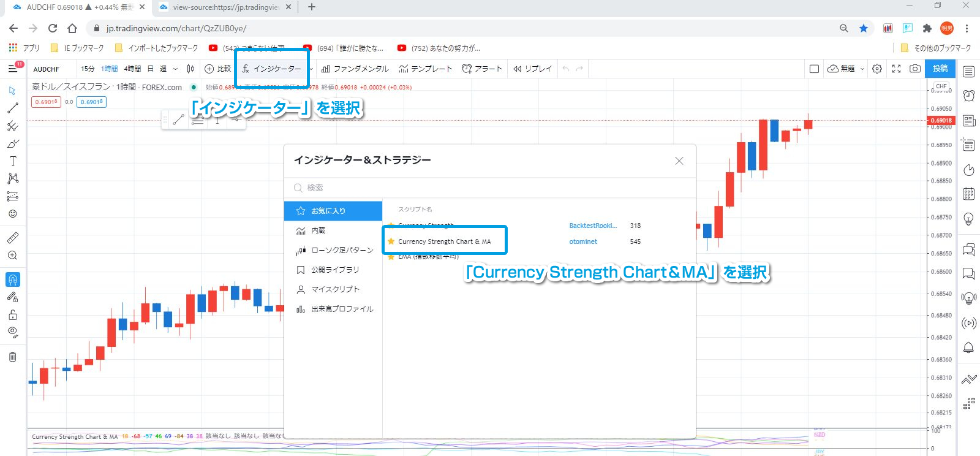
Task: Select the 日 daily timeframe
Action: (151, 69)
